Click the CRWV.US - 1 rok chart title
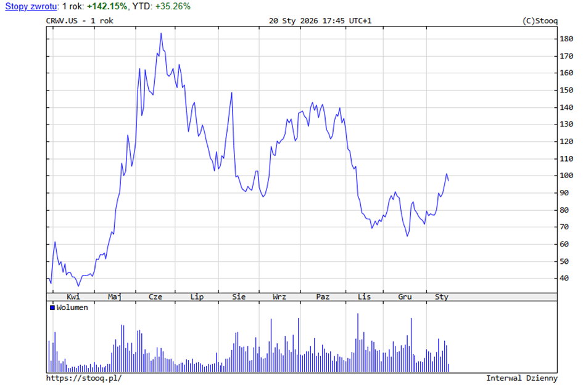 [80, 20]
